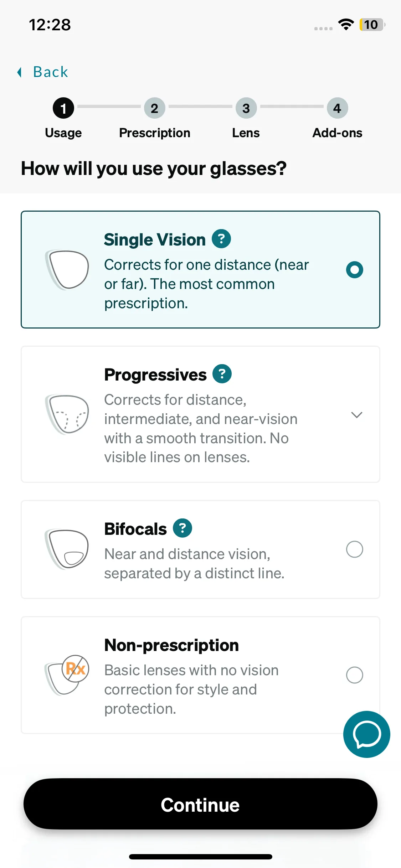Image resolution: width=401 pixels, height=868 pixels.
Task: Tap step 1 Usage circle indicator
Action: pos(63,108)
